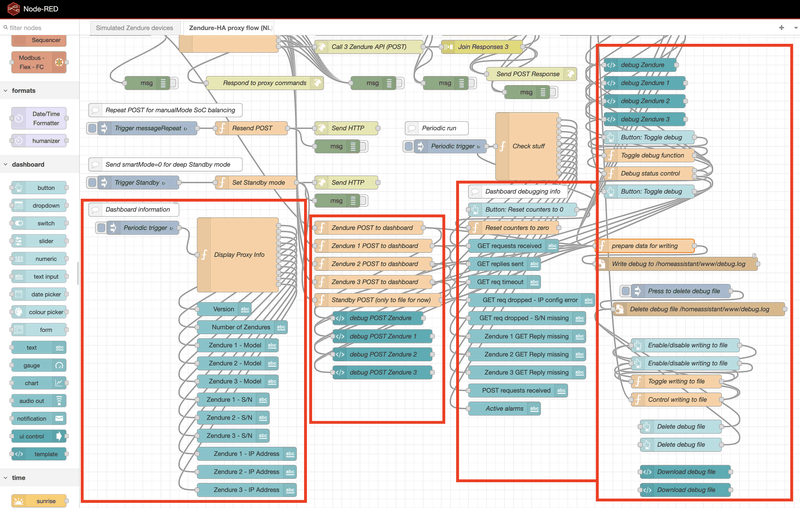Select the Zendure 1 - S/N text node
The image size is (800, 508).
[x=233, y=400]
